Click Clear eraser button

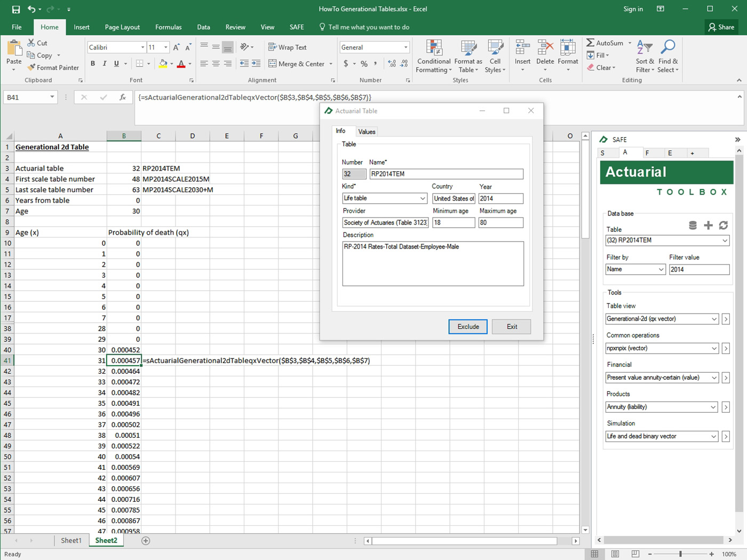tap(601, 68)
